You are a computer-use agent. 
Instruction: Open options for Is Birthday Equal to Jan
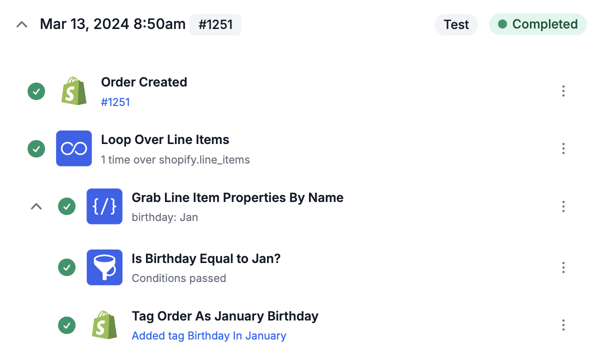[x=563, y=267]
